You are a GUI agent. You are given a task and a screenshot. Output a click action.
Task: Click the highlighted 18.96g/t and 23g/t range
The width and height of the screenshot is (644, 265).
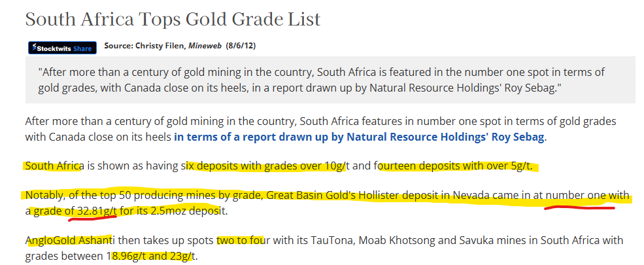click(153, 255)
